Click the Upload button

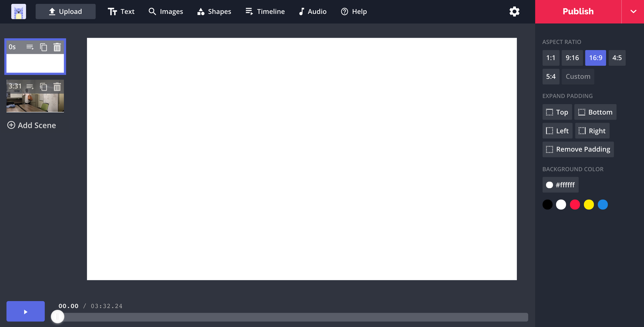[x=65, y=11]
